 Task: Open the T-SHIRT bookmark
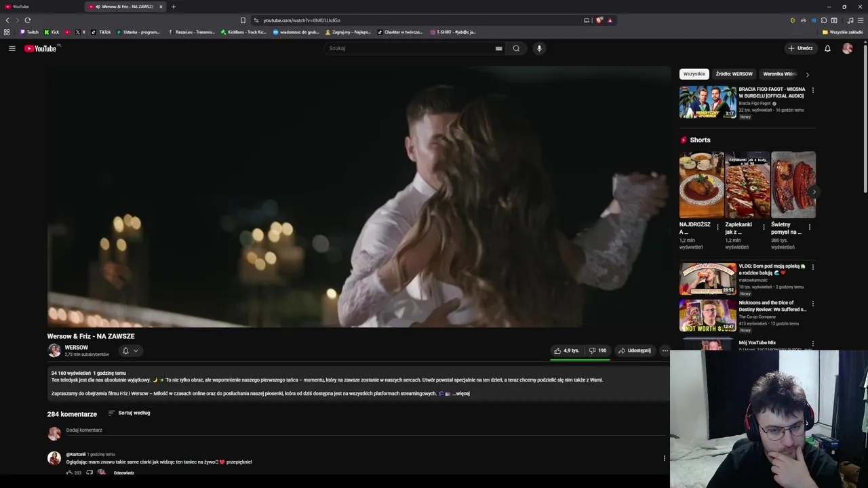pyautogui.click(x=453, y=32)
